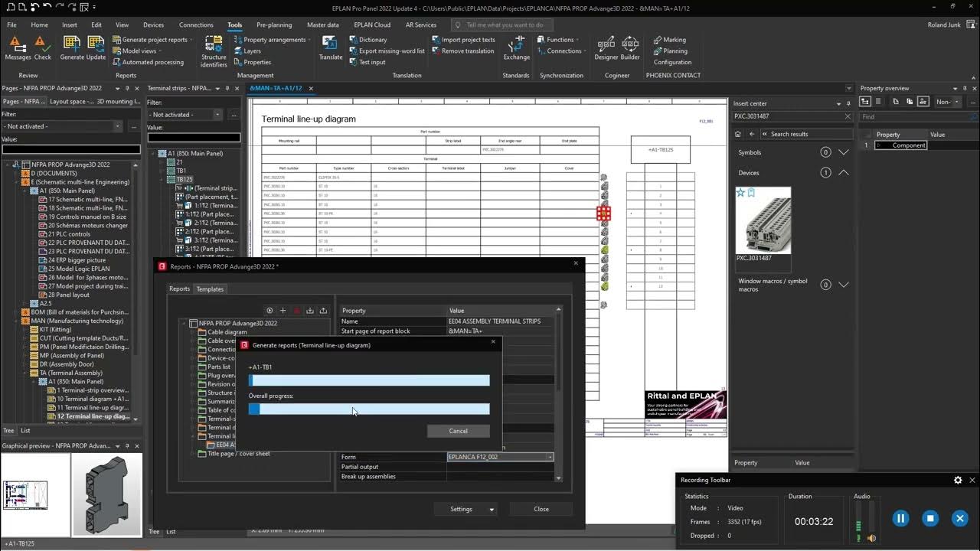Open the Layers management command

247,51
